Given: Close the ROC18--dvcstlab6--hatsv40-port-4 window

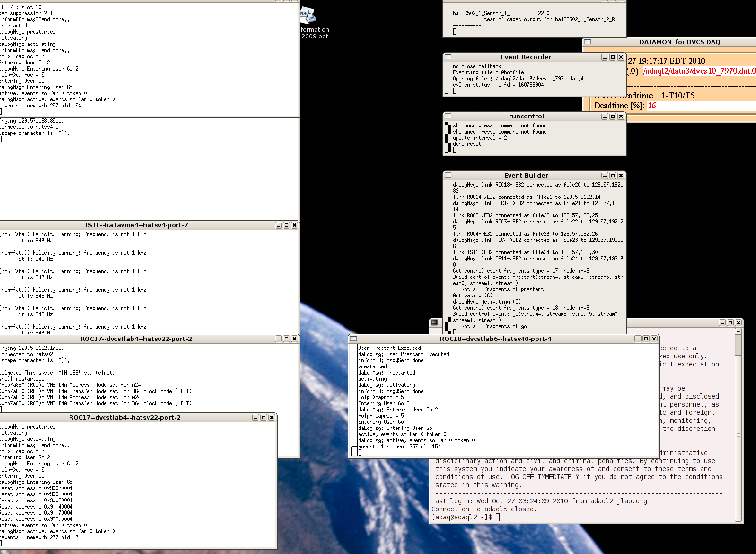Looking at the screenshot, I should point(654,339).
